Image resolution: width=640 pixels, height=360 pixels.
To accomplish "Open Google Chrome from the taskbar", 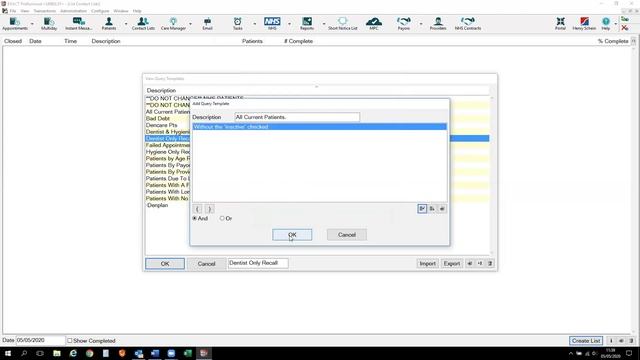I will coord(89,353).
